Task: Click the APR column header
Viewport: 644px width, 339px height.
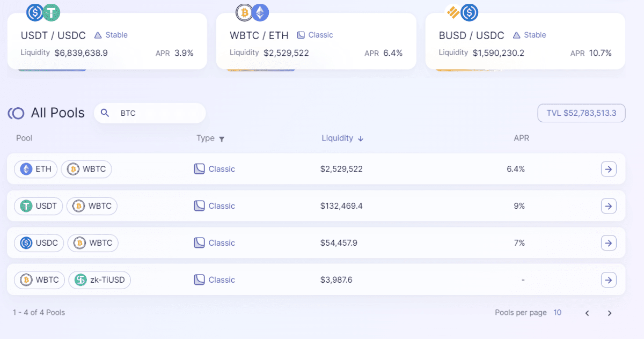Action: click(x=521, y=138)
